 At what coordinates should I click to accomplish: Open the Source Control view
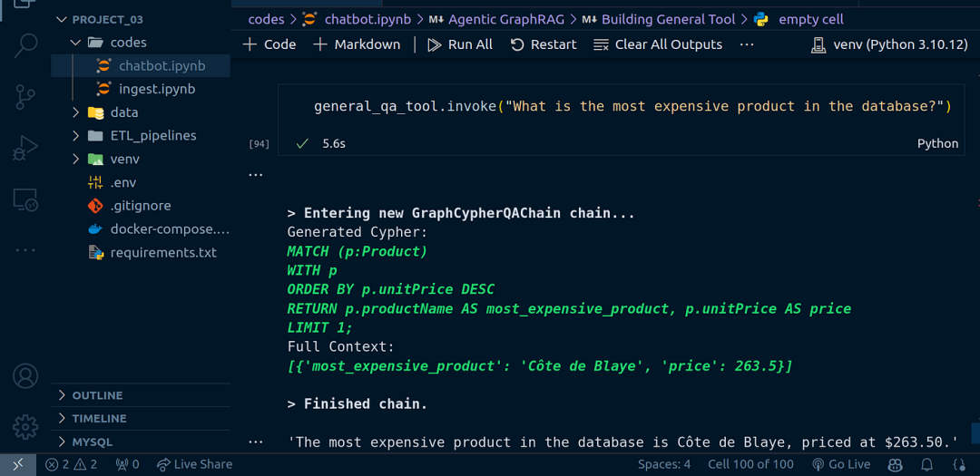(25, 96)
